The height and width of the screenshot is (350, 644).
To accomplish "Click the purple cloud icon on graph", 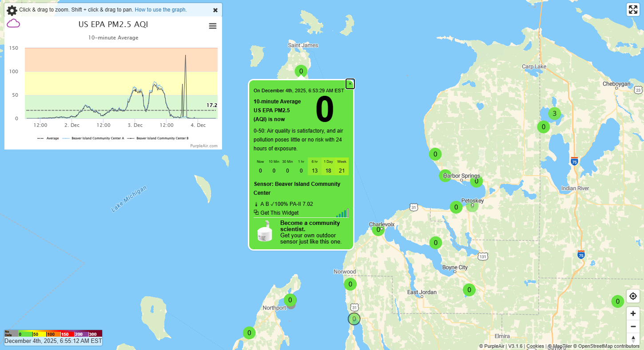I will pos(13,24).
